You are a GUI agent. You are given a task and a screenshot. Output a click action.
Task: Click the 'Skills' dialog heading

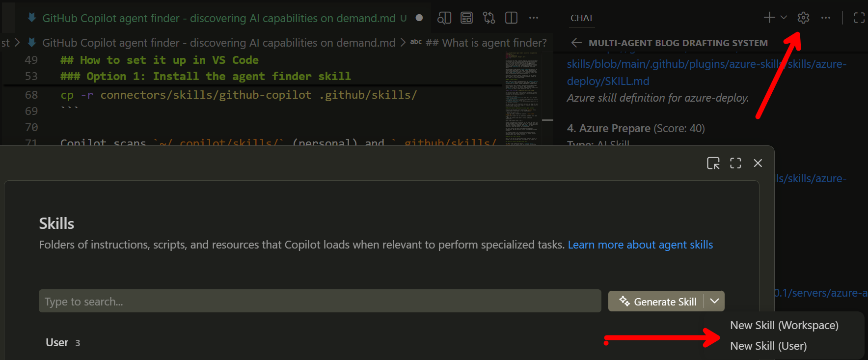(x=56, y=223)
